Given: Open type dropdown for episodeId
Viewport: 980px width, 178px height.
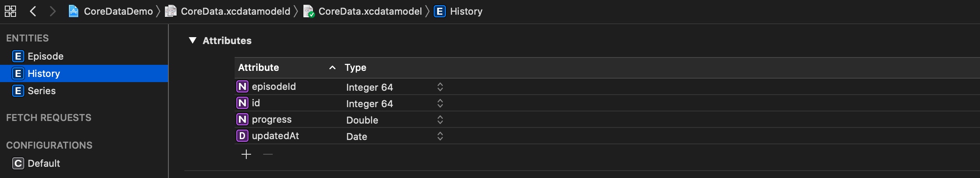Looking at the screenshot, I should pyautogui.click(x=440, y=87).
